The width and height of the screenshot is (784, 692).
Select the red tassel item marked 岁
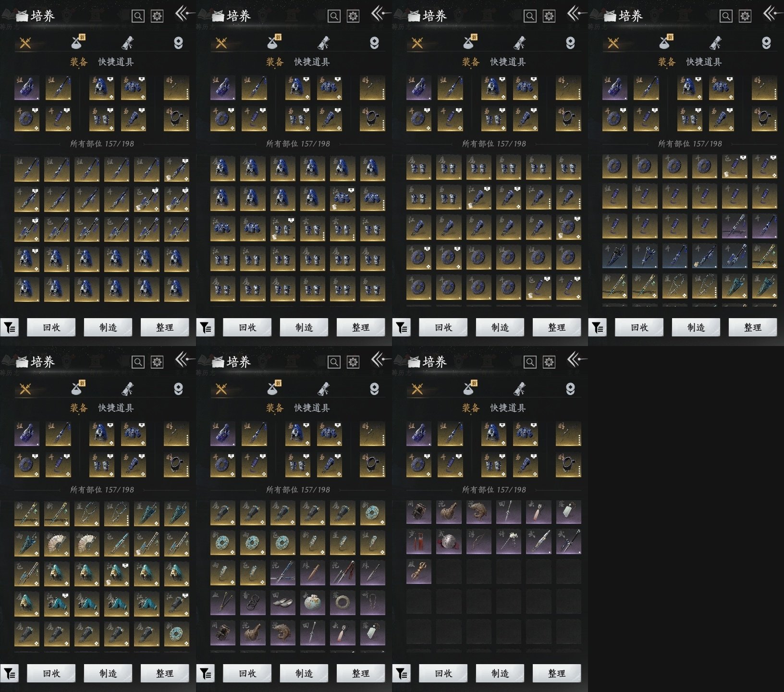click(419, 542)
